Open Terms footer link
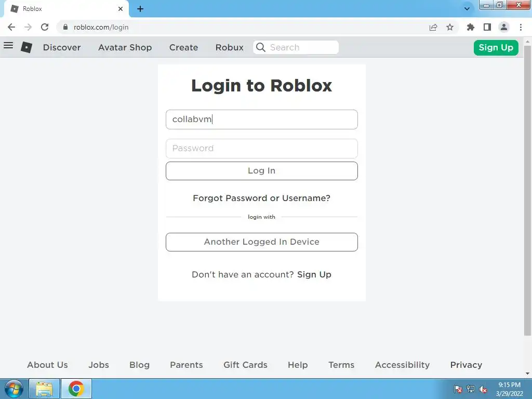 pyautogui.click(x=341, y=365)
